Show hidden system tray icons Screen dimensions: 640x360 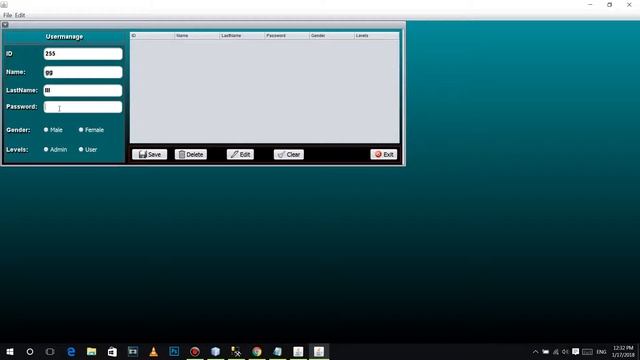tap(536, 351)
